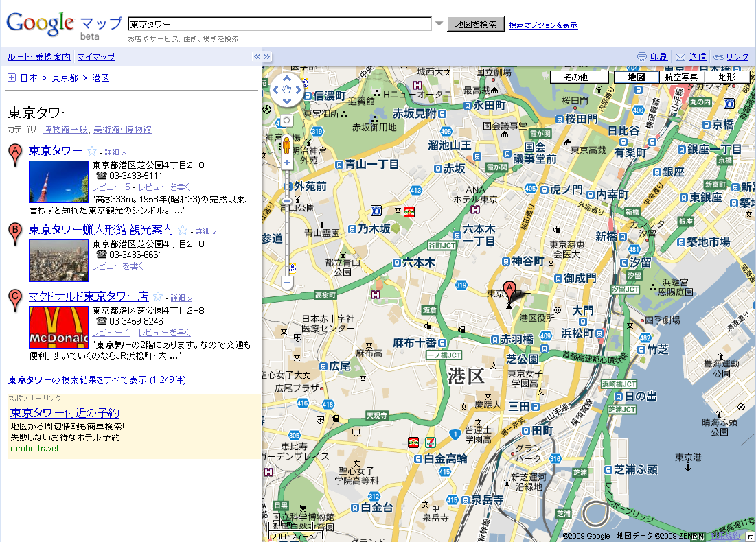Click the station icon next to 六本木
The width and height of the screenshot is (756, 542).
(397, 263)
